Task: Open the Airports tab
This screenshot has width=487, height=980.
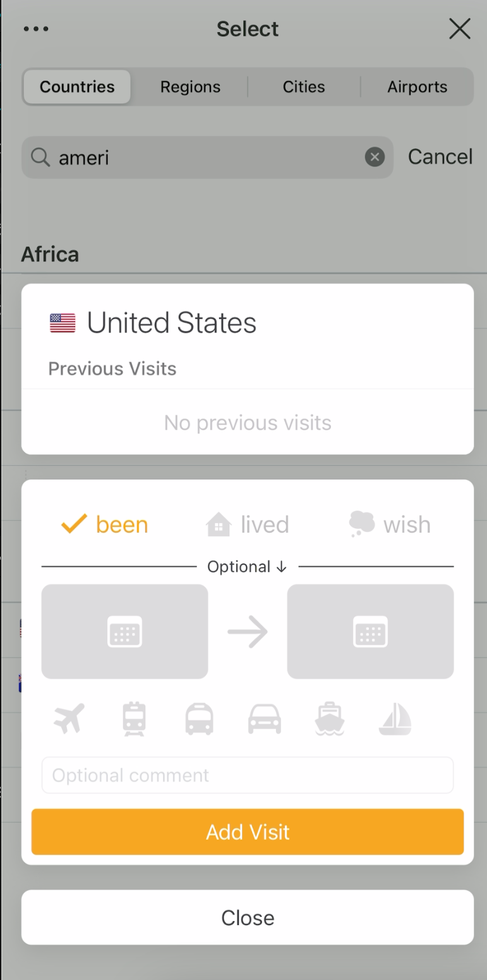Action: click(x=417, y=87)
